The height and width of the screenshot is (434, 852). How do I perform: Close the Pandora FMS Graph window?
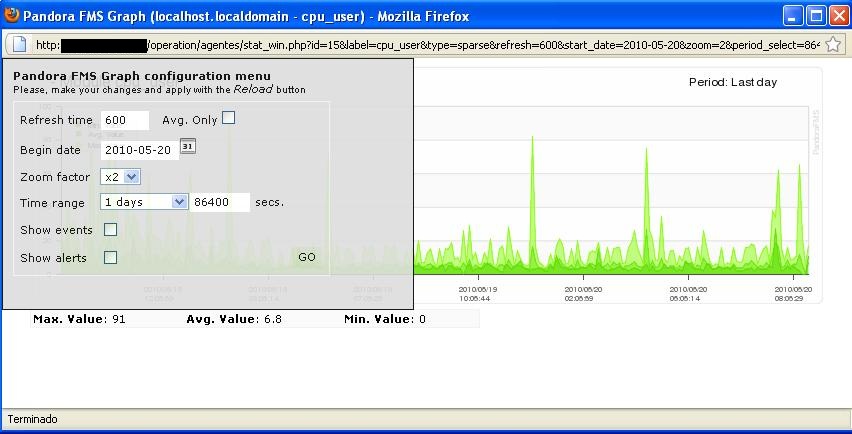coord(837,16)
